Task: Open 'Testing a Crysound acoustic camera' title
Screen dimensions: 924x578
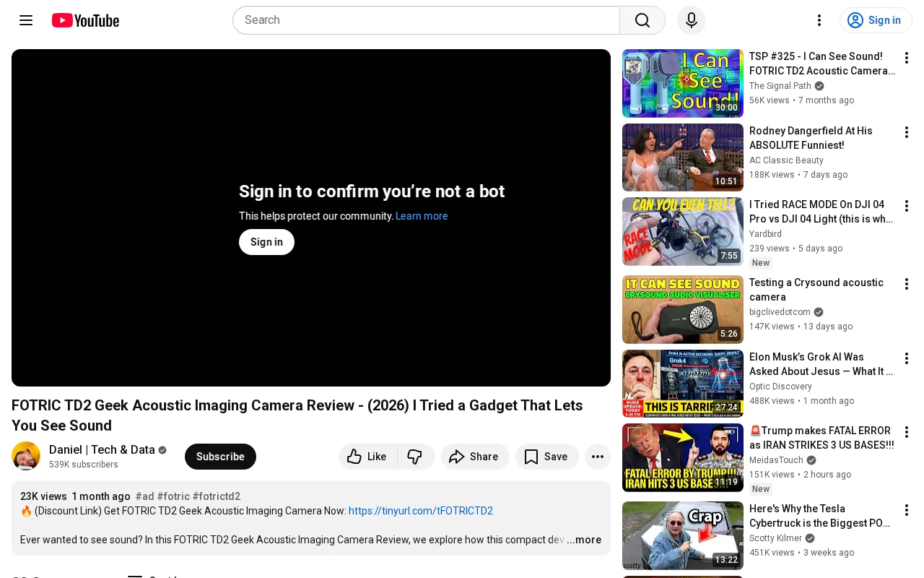Action: point(816,290)
